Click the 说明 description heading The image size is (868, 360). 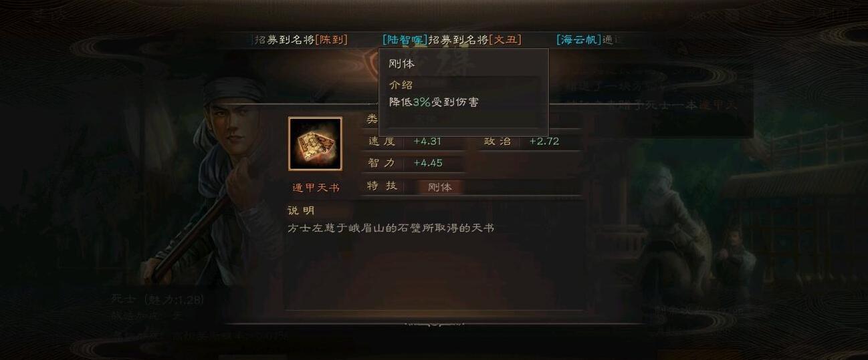tap(301, 210)
